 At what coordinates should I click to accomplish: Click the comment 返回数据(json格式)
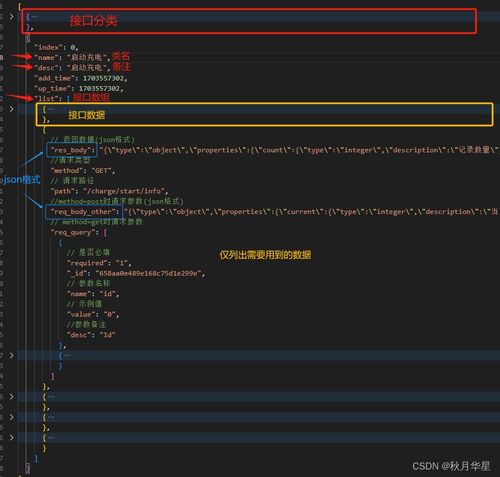tap(93, 140)
